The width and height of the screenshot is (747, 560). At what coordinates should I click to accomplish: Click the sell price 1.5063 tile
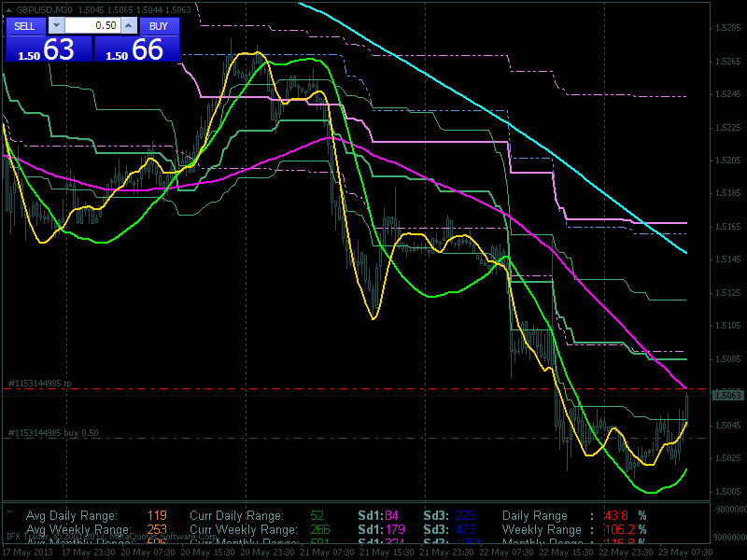tap(49, 49)
